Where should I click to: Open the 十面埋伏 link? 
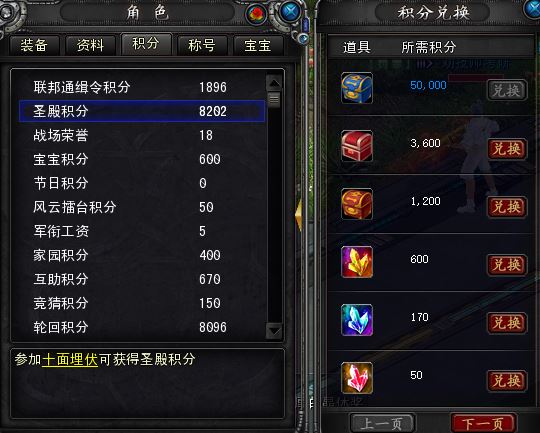coord(70,360)
